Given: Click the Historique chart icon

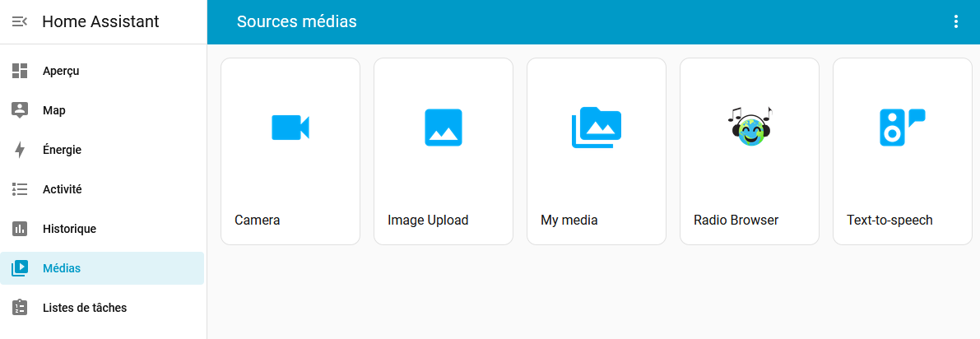Looking at the screenshot, I should (21, 229).
